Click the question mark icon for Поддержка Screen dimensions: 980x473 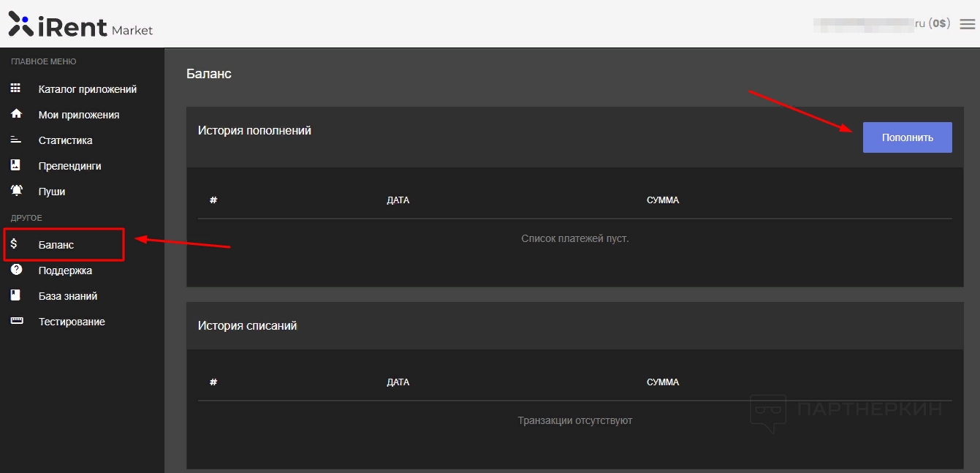(x=16, y=270)
